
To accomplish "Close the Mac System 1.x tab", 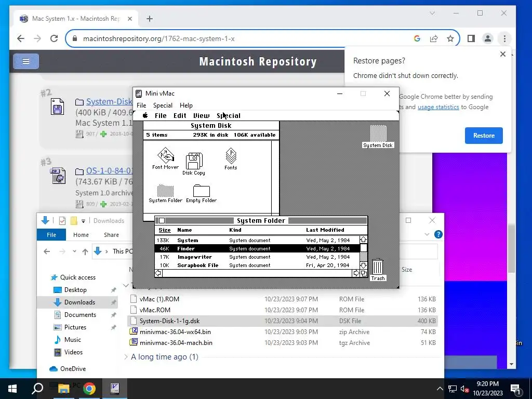I will coord(129,19).
